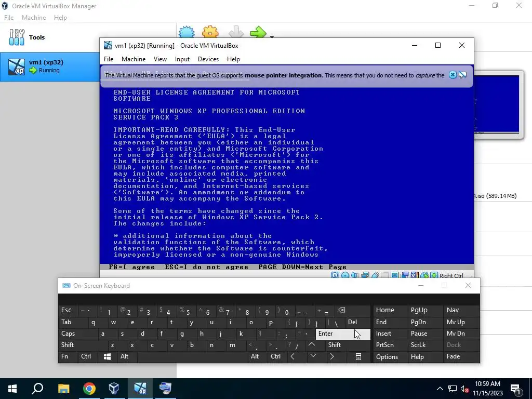Click the USB devices status icon
This screenshot has width=532, height=399.
click(375, 275)
